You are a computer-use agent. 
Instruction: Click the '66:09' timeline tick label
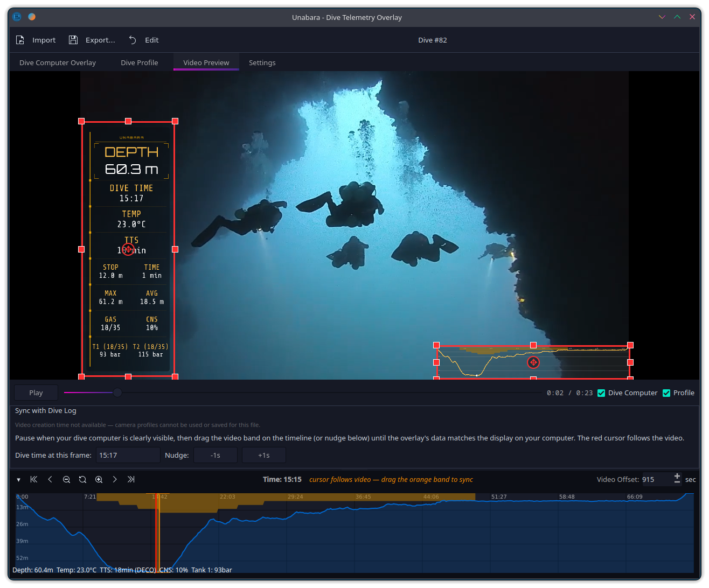click(x=635, y=497)
